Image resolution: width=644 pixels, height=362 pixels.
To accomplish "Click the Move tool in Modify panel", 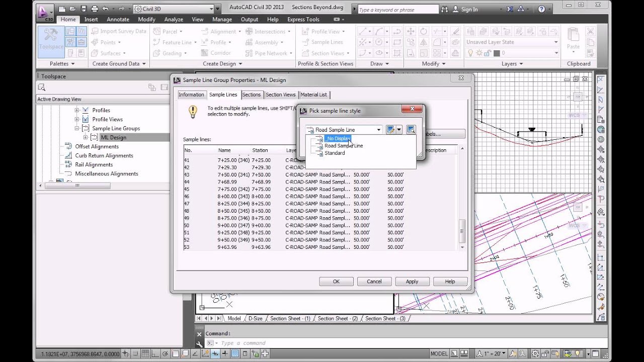I will (411, 31).
